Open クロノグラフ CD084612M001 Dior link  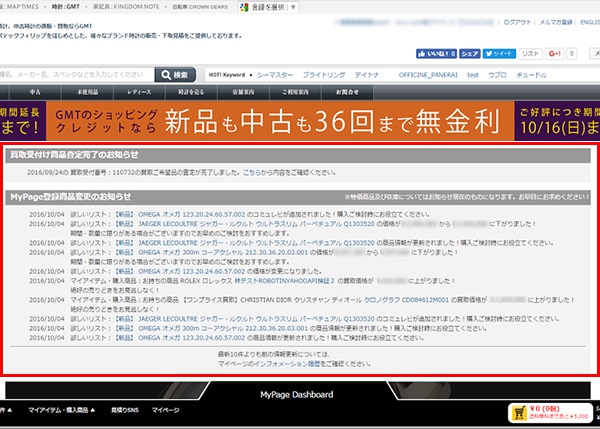[x=406, y=300]
